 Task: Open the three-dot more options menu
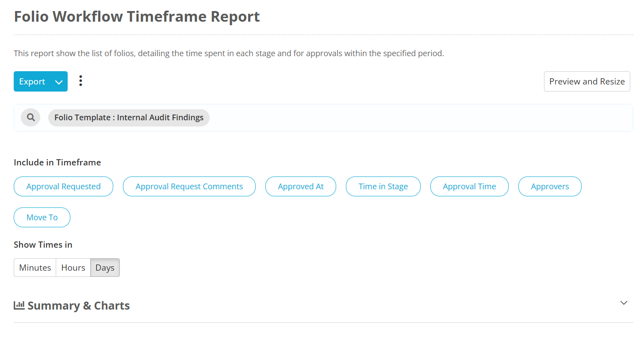(x=80, y=81)
